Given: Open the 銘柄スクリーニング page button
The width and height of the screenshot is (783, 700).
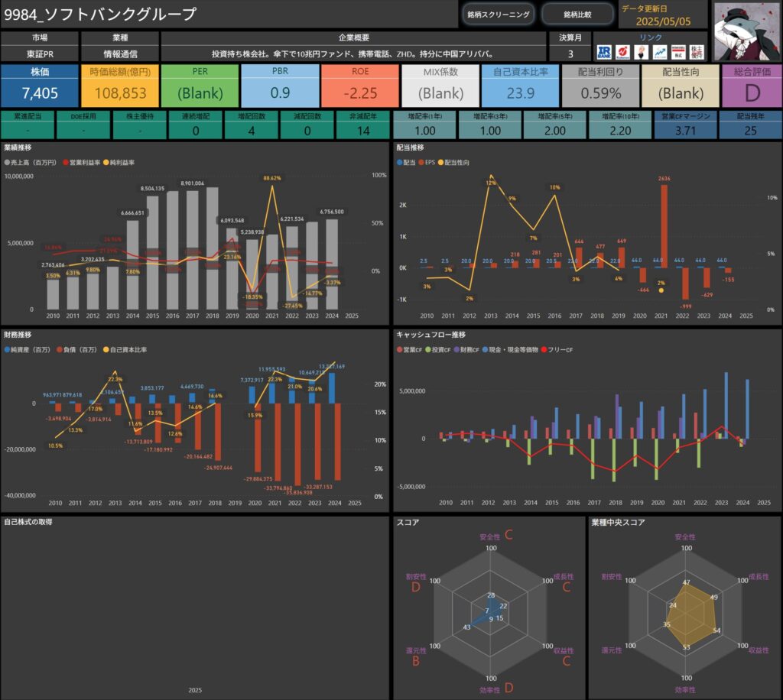Looking at the screenshot, I should coord(499,15).
